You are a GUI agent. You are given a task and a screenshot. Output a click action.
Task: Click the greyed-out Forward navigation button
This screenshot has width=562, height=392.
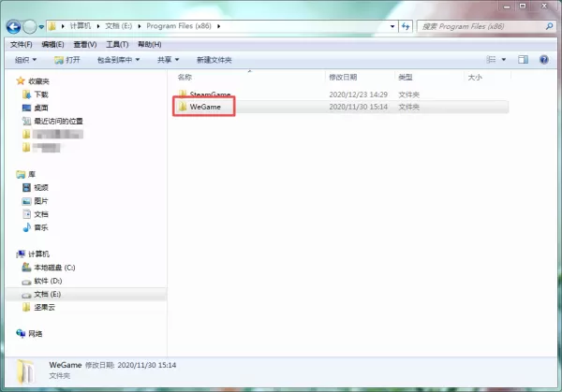click(x=29, y=26)
